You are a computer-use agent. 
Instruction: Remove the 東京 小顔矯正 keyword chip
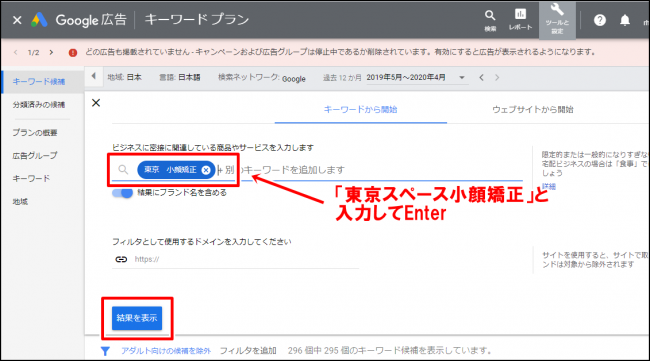pyautogui.click(x=206, y=170)
